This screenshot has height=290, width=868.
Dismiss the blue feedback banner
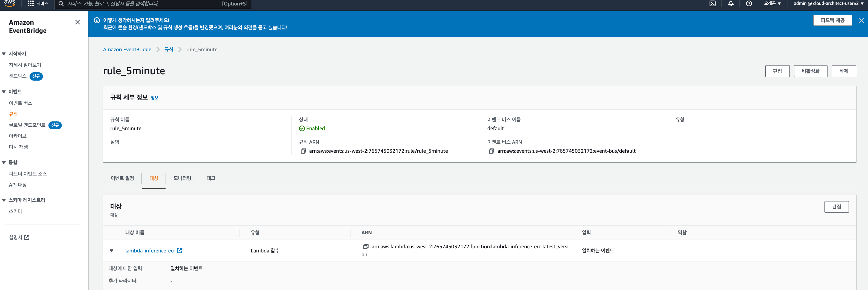[861, 20]
